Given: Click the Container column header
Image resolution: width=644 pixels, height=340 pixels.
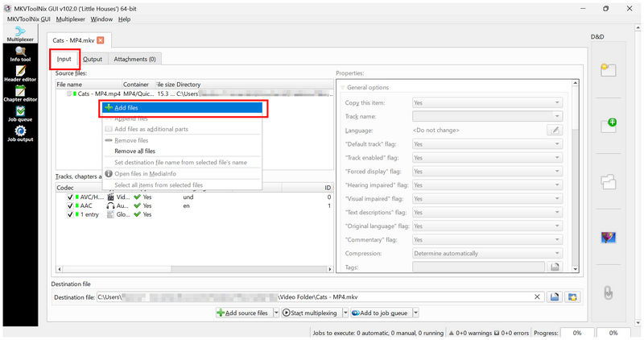Looking at the screenshot, I should [138, 85].
